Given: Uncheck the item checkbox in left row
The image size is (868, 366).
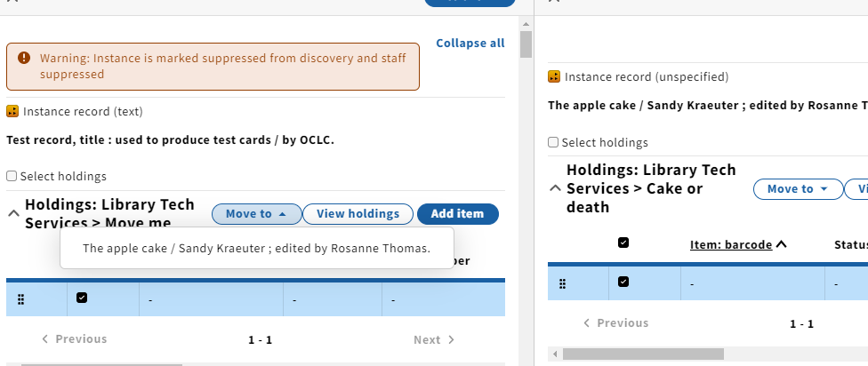Looking at the screenshot, I should pyautogui.click(x=82, y=298).
